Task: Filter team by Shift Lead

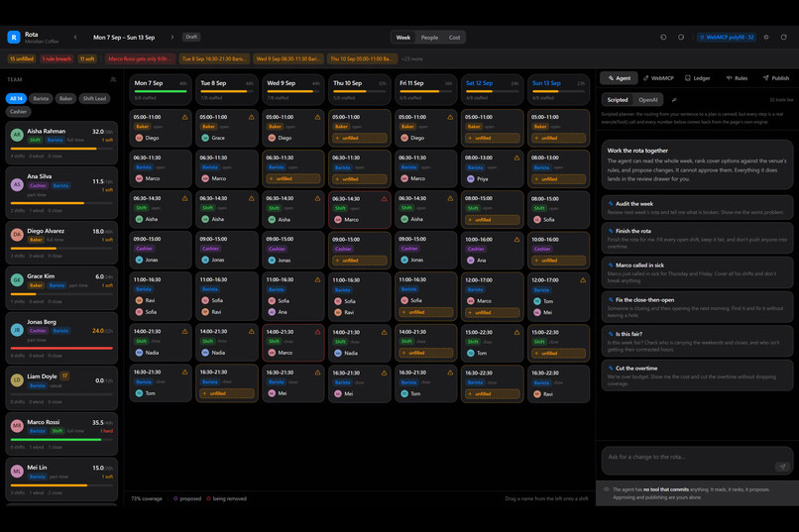Action: (94, 98)
